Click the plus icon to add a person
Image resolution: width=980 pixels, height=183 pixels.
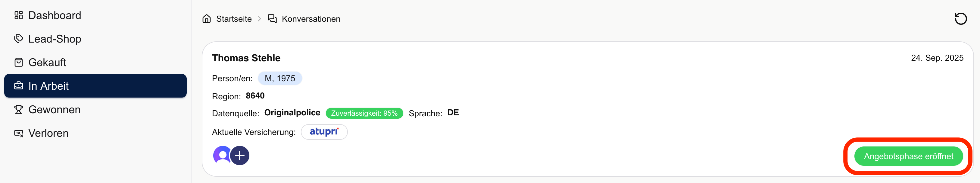(240, 156)
